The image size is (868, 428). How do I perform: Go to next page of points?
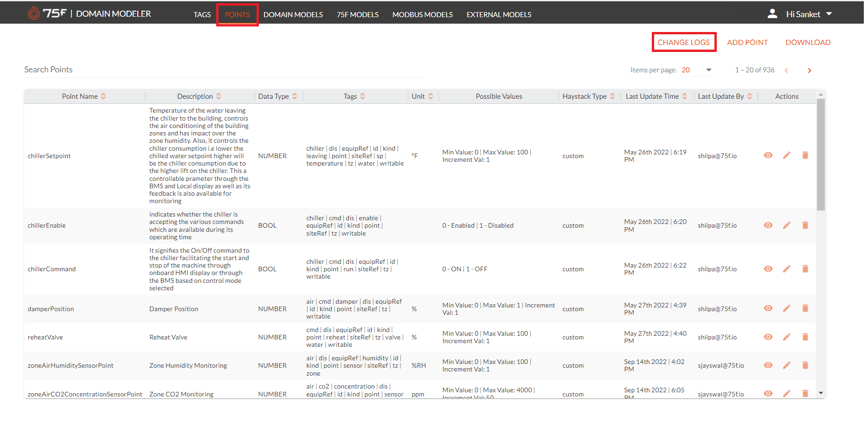(x=810, y=70)
